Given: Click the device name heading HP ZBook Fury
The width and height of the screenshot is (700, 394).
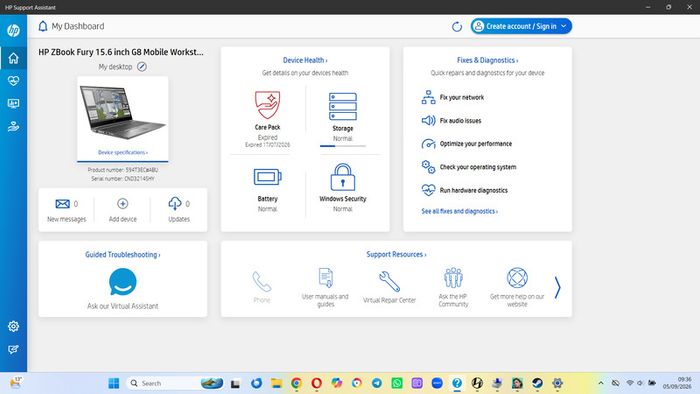Looking at the screenshot, I should click(121, 52).
